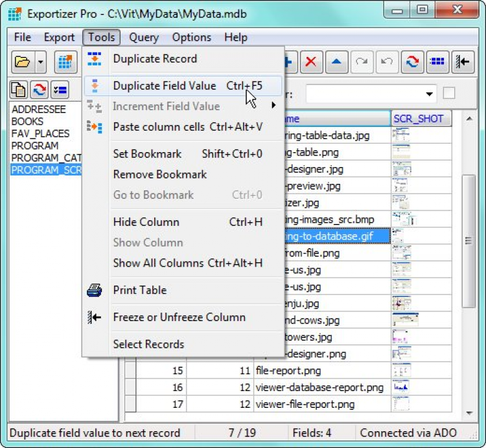Open the dropdown arrow beside the folder icon
This screenshot has height=448, width=486.
click(41, 62)
